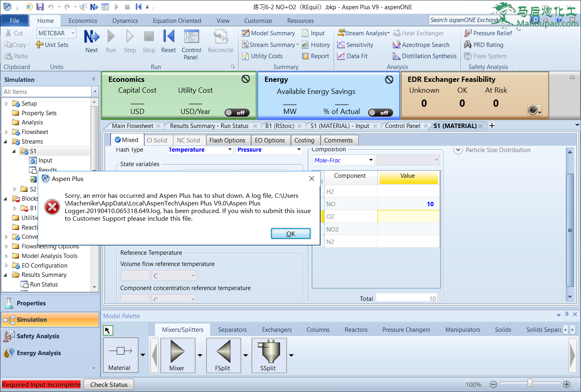Viewport: 581px width, 392px height.
Task: Click the Step icon in Run group
Action: pyautogui.click(x=130, y=41)
